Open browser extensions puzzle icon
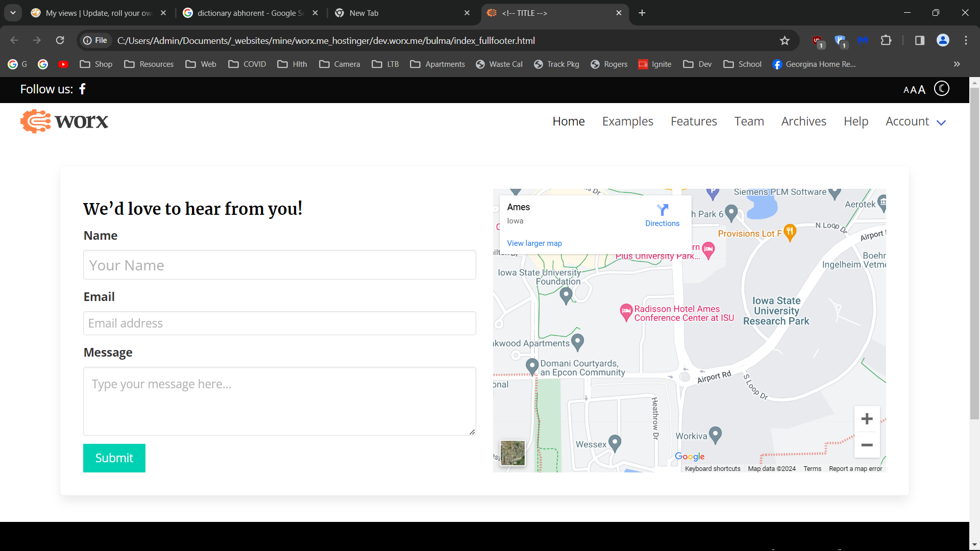 coord(886,40)
